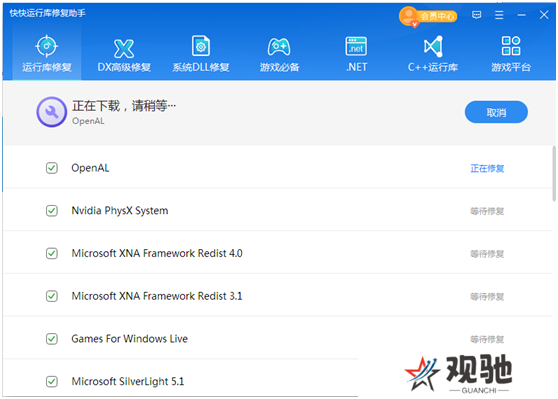Open the 运行库修复 tab
Screen dimensions: 558x399
click(x=47, y=53)
